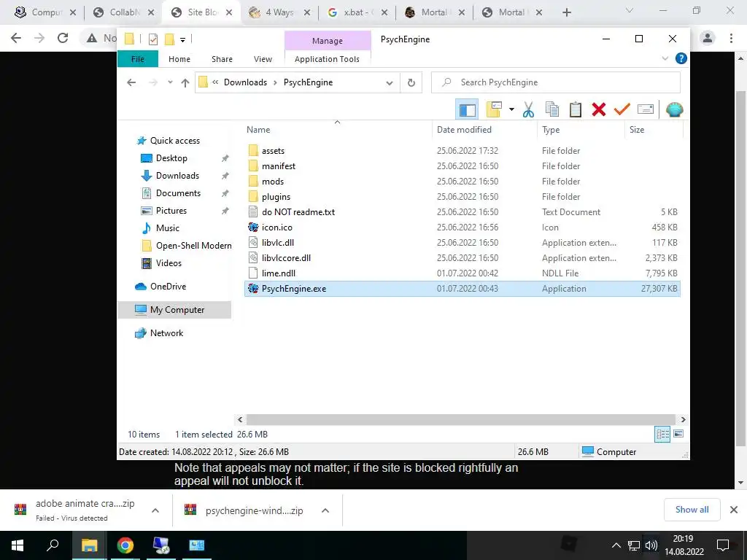Screen dimensions: 747x560
Task: Switch to details view layout icon
Action: pyautogui.click(x=662, y=434)
